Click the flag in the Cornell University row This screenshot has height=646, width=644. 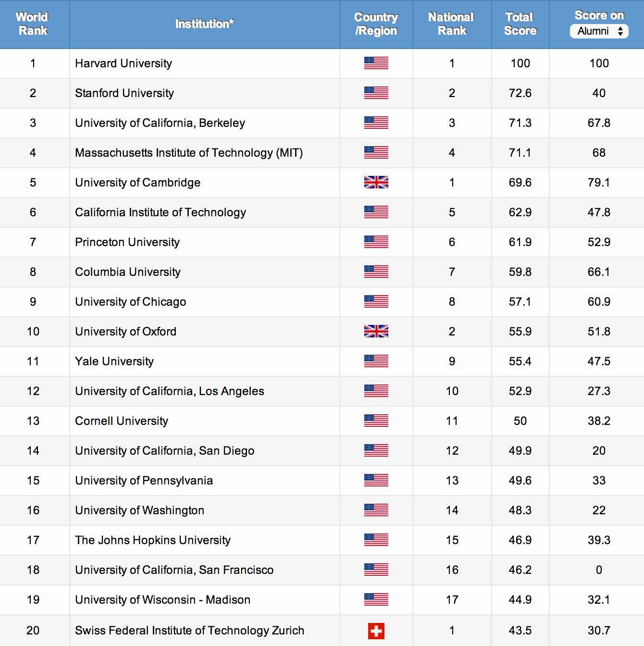coord(376,421)
